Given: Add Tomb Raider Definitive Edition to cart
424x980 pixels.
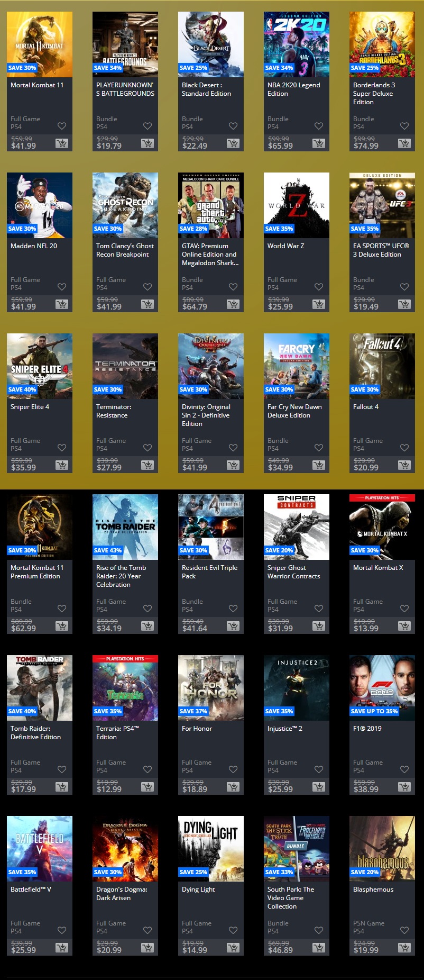Looking at the screenshot, I should point(62,787).
